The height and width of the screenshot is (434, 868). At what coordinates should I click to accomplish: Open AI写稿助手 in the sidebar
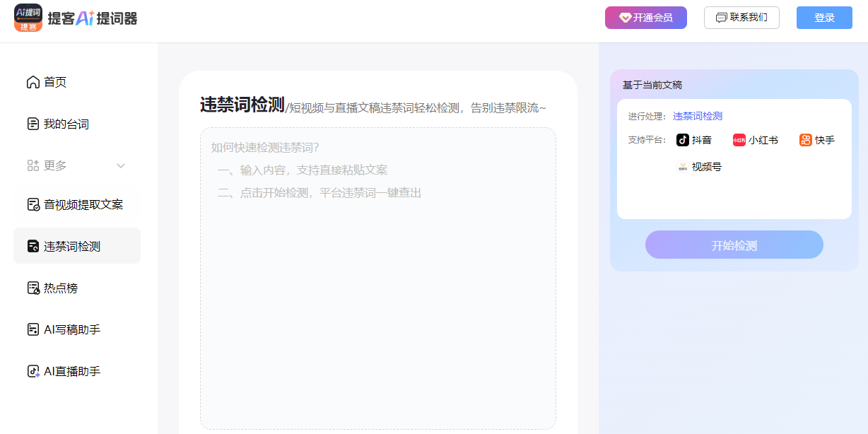pyautogui.click(x=72, y=329)
